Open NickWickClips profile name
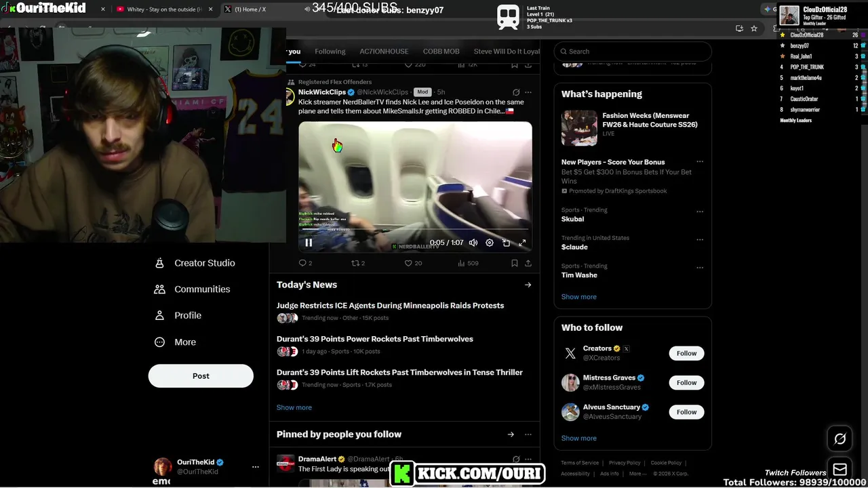This screenshot has width=868, height=488. pyautogui.click(x=322, y=92)
